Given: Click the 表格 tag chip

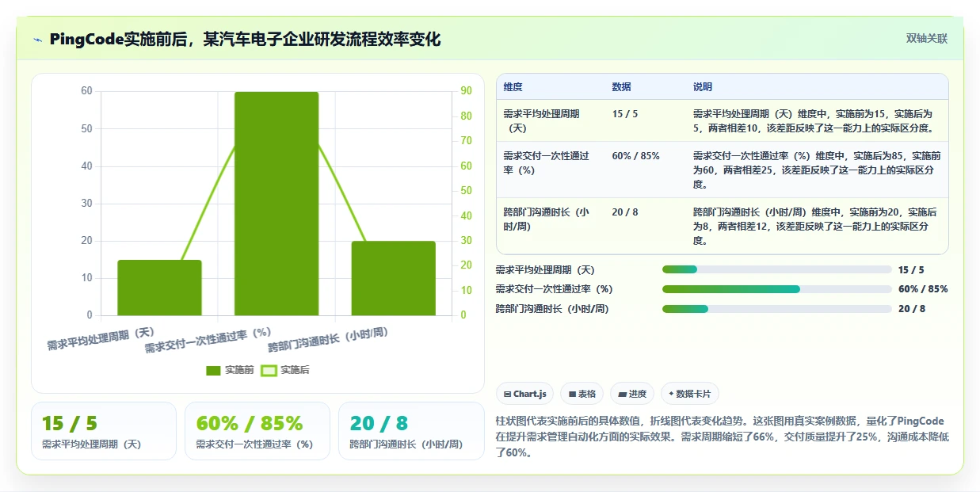Looking at the screenshot, I should pyautogui.click(x=582, y=394).
